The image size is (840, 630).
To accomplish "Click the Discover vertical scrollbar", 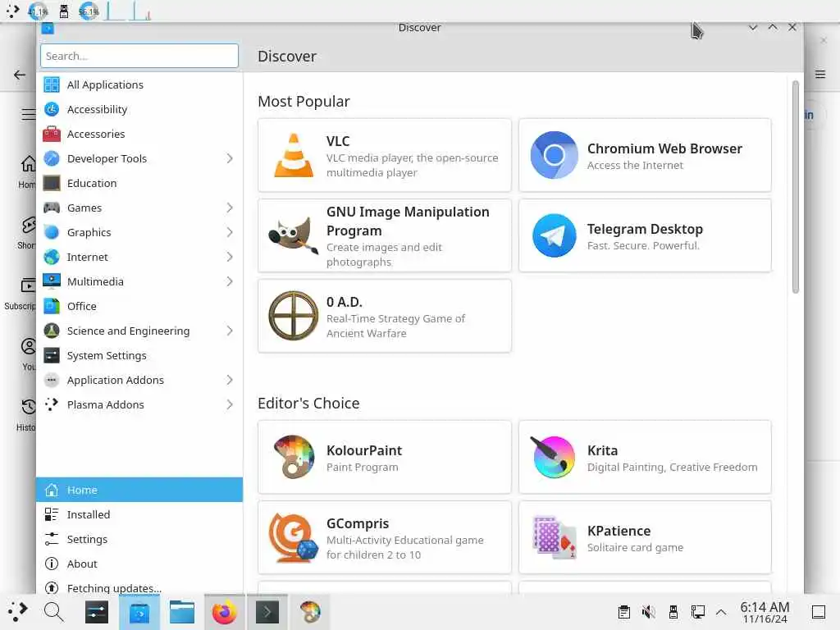I will coord(796,186).
